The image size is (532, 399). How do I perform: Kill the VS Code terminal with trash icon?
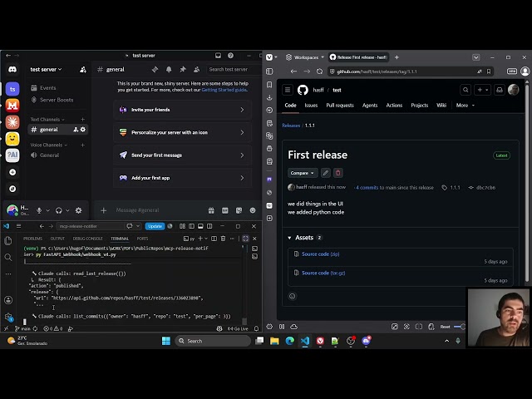[223, 239]
